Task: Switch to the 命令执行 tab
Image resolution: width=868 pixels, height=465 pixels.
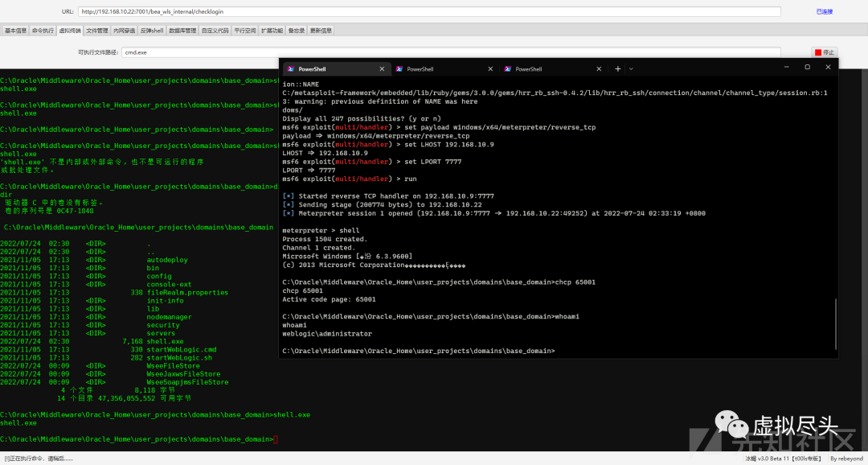Action: tap(43, 31)
